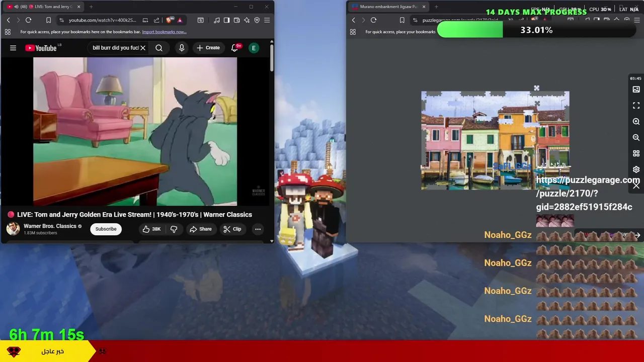This screenshot has width=644, height=362.
Task: Open Brave Shields lion icon in YouTube window
Action: coord(169,20)
